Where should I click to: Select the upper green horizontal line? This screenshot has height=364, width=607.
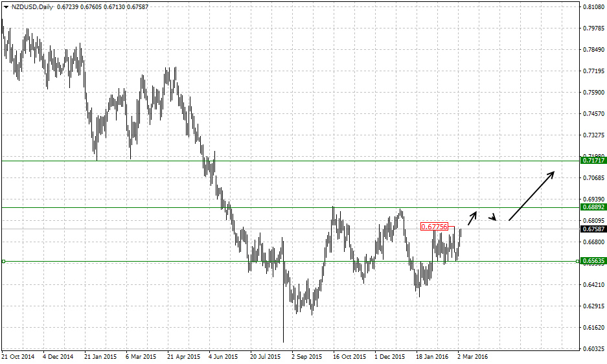[292, 160]
